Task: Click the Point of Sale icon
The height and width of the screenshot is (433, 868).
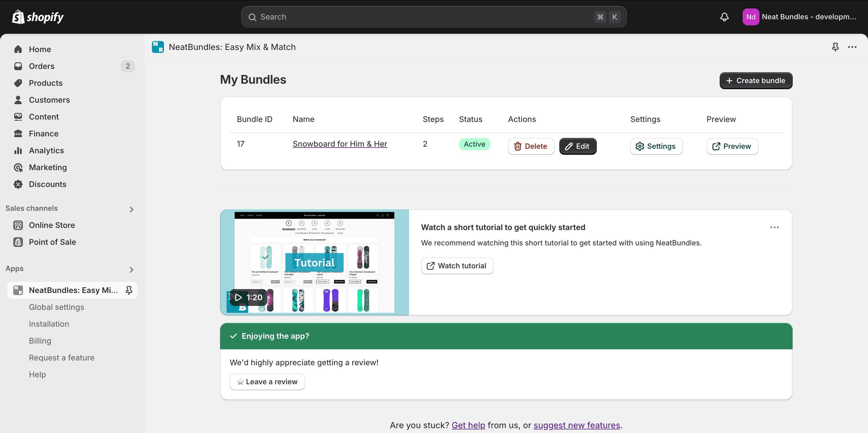Action: coord(18,242)
